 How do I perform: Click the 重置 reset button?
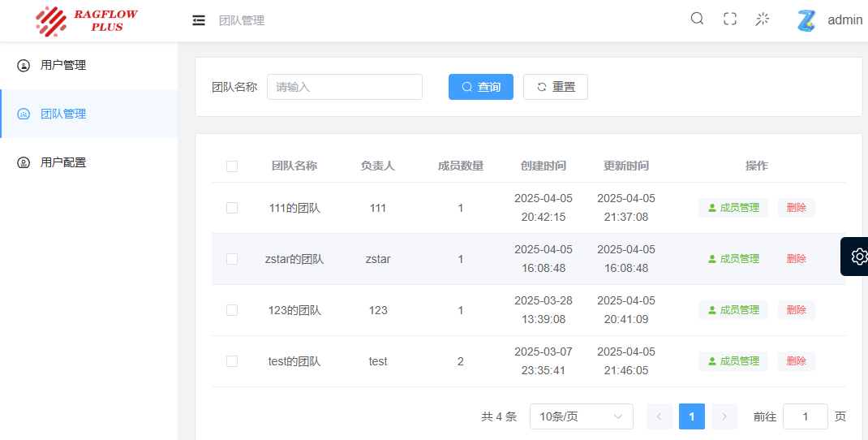point(555,87)
